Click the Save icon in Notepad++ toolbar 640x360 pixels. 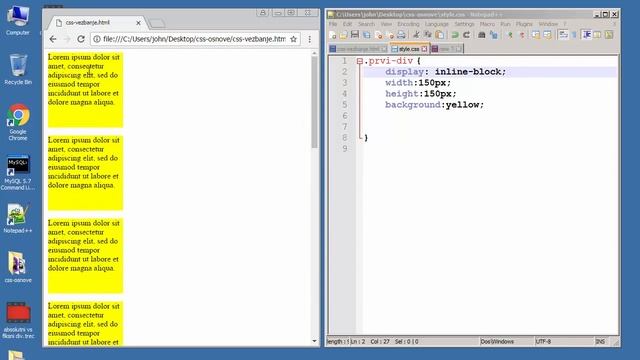(355, 35)
